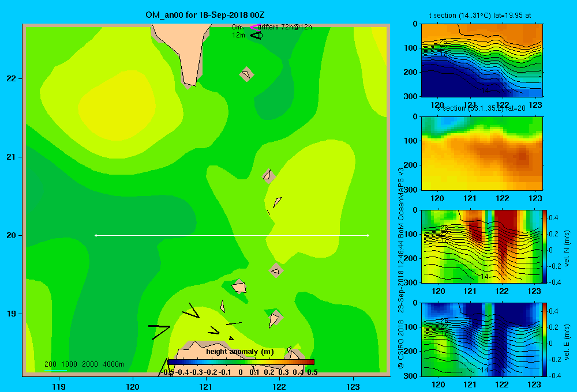The width and height of the screenshot is (577, 392).
Task: Click the magenta drifter arrow in the legend
Action: click(x=254, y=27)
